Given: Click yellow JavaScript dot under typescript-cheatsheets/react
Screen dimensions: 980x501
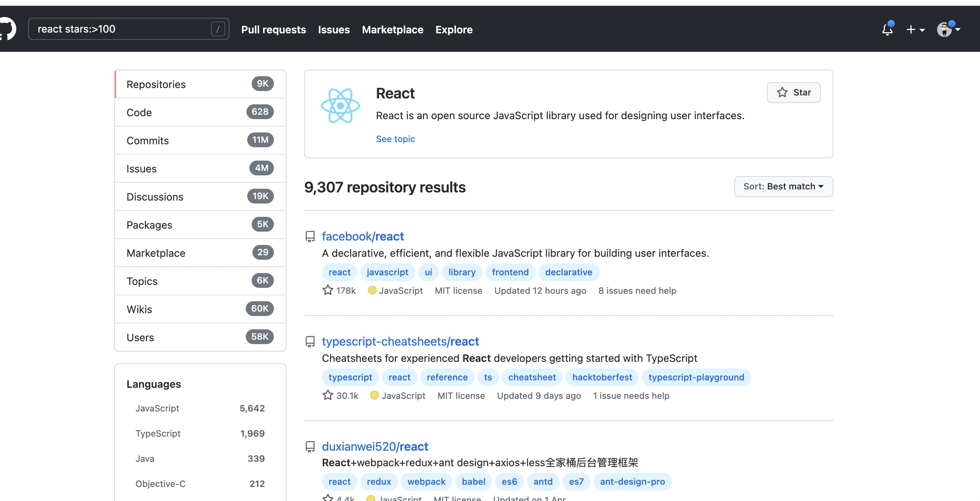Looking at the screenshot, I should 375,395.
